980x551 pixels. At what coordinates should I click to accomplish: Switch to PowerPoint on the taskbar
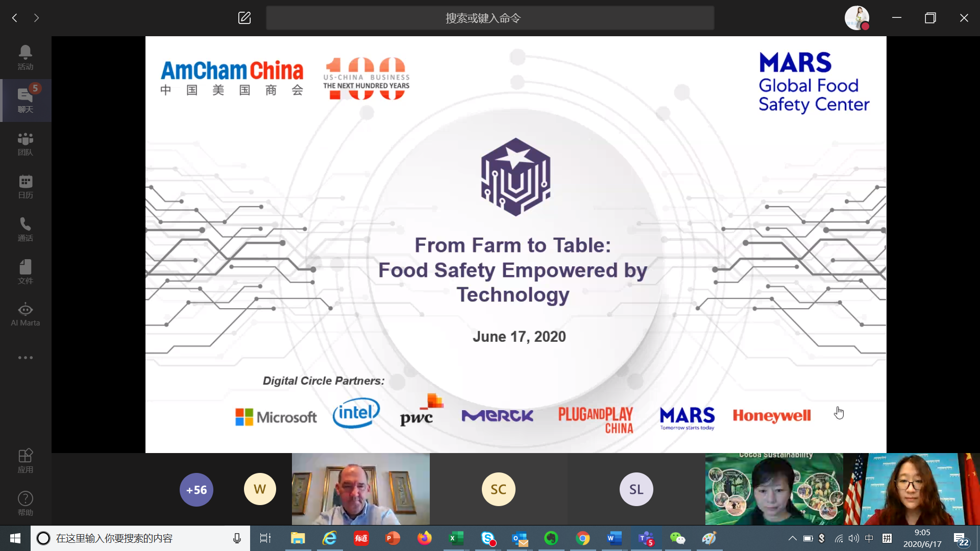(393, 538)
